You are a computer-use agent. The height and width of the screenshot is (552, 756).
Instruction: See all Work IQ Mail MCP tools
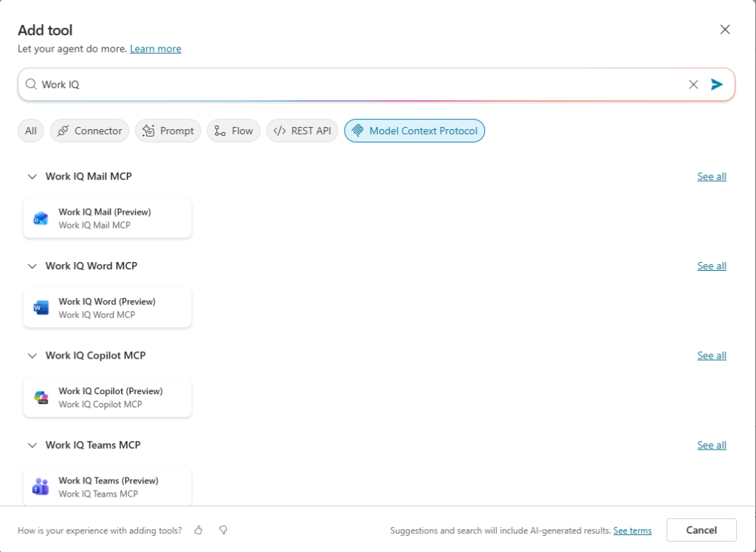tap(712, 176)
